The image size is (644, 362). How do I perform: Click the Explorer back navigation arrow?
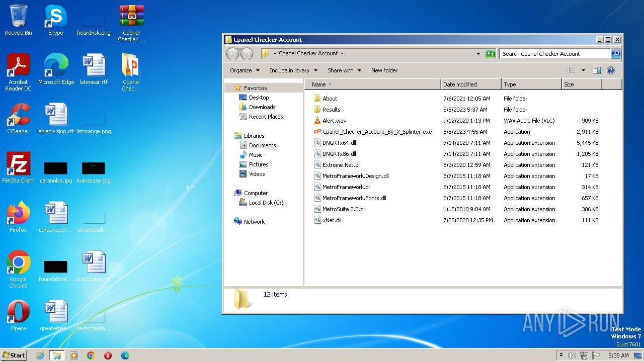(232, 54)
